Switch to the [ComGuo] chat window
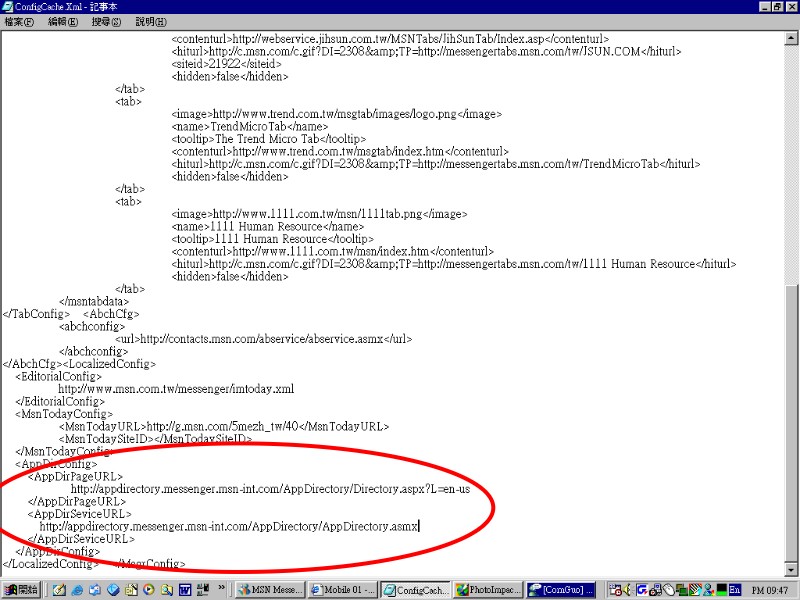Image resolution: width=800 pixels, height=600 pixels. [562, 590]
